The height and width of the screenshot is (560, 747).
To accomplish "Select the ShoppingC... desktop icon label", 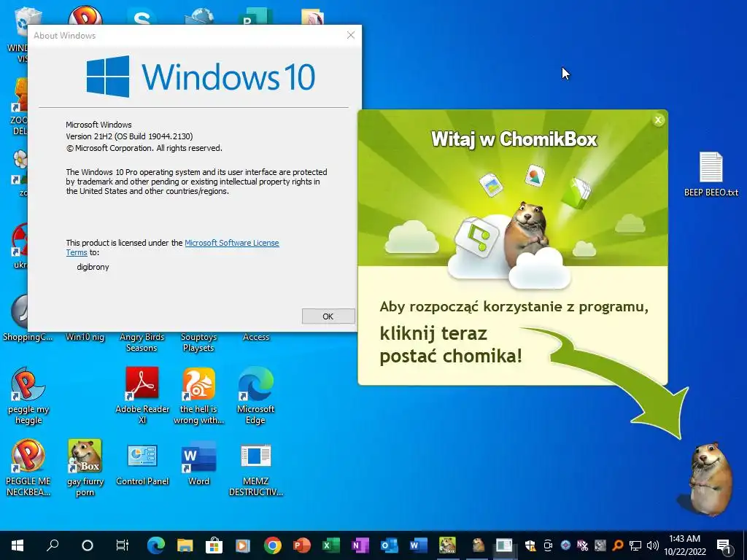I will [x=28, y=337].
